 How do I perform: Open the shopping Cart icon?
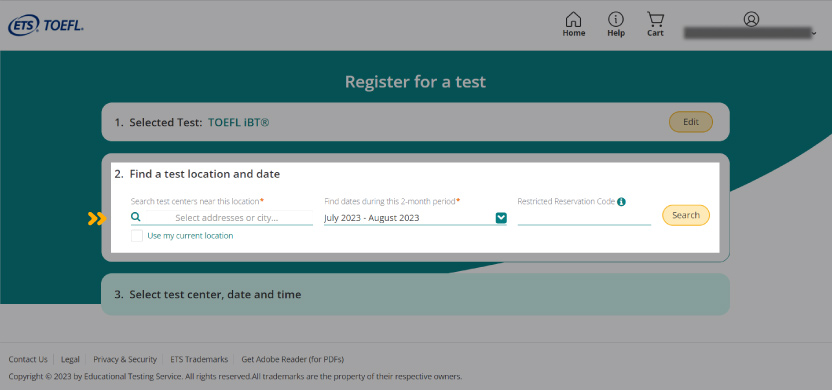point(655,20)
